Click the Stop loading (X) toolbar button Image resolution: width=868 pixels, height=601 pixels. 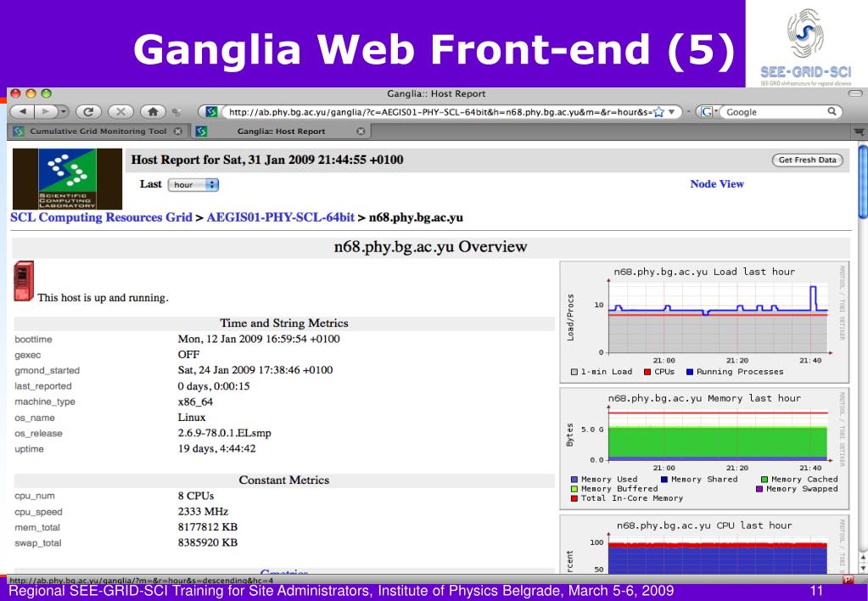(120, 112)
